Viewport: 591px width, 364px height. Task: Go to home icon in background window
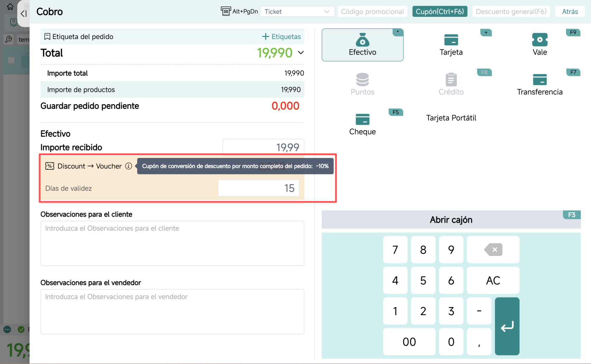coord(10,7)
